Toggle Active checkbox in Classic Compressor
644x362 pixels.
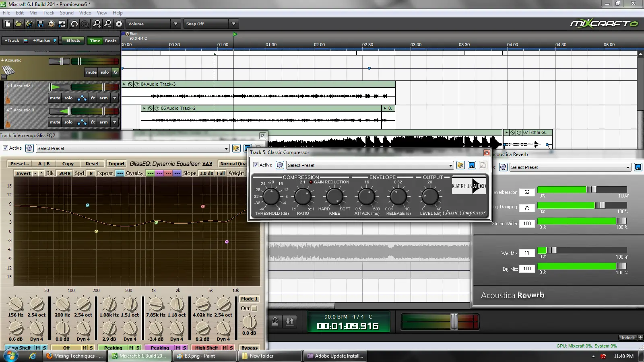coord(256,165)
